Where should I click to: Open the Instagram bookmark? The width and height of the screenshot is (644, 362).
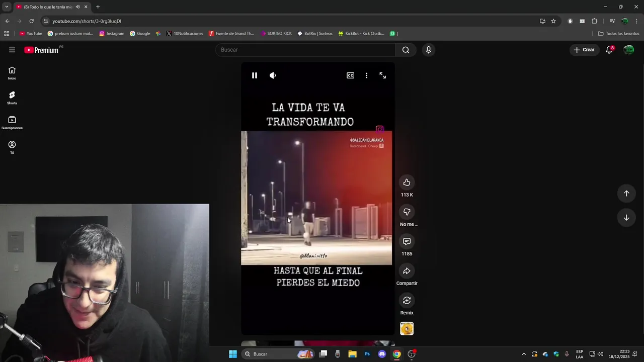[112, 34]
